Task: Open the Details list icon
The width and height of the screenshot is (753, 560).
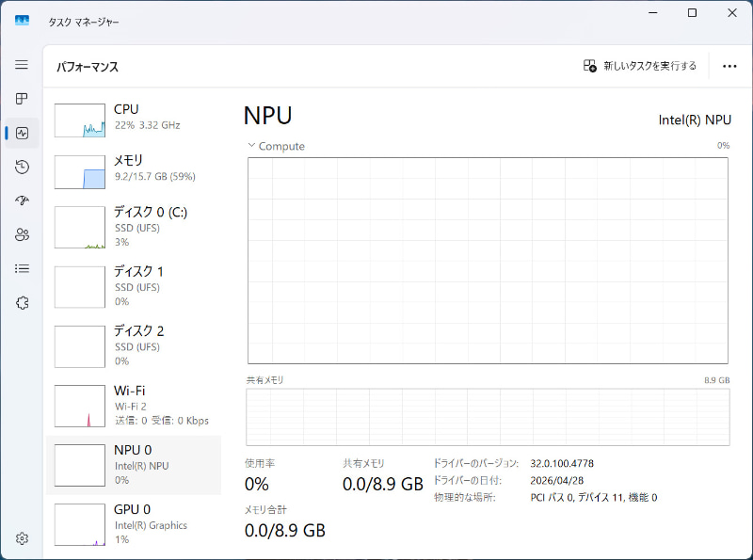Action: tap(22, 268)
